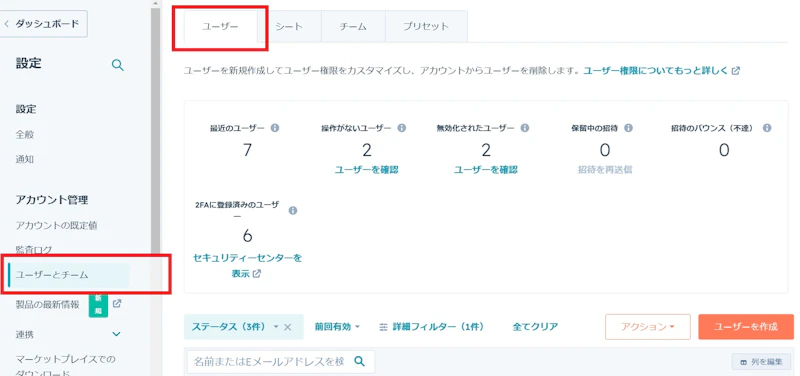800x376 pixels.
Task: Click ユーザーを確認 under 無効化されたユーザー
Action: [x=486, y=170]
